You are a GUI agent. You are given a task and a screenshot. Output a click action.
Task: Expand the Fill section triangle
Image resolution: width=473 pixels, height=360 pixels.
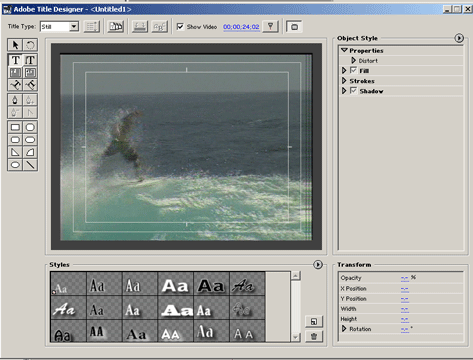click(x=344, y=70)
